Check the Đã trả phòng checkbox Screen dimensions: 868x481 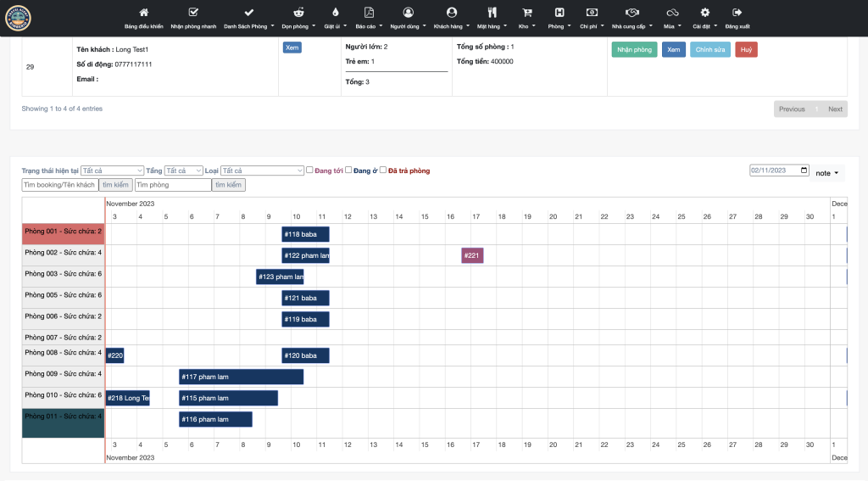tap(382, 171)
